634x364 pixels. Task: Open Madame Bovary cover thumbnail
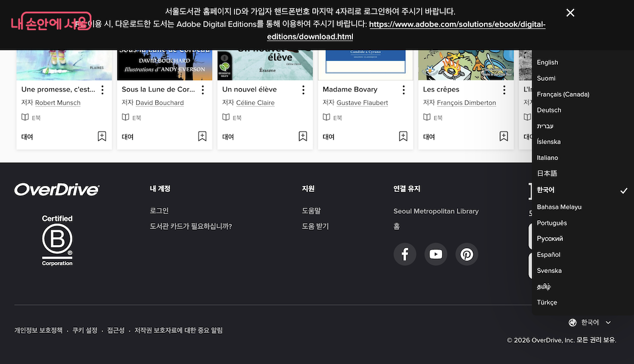[x=365, y=64]
